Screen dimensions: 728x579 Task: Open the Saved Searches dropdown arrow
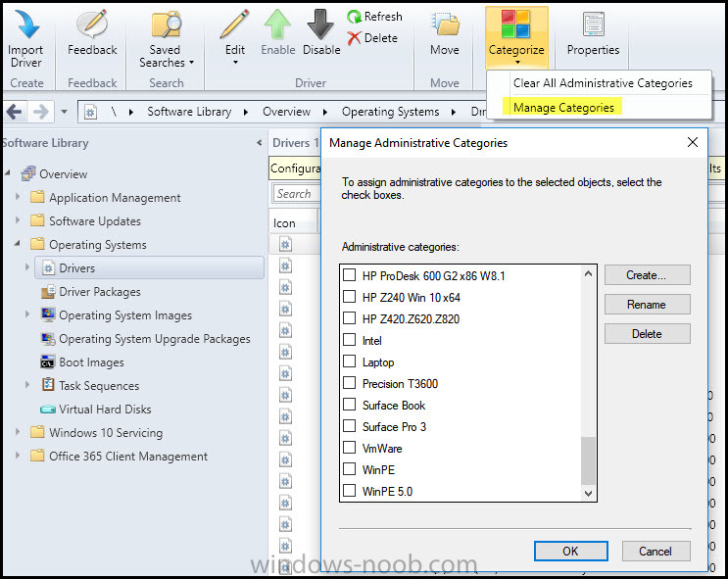(x=192, y=63)
